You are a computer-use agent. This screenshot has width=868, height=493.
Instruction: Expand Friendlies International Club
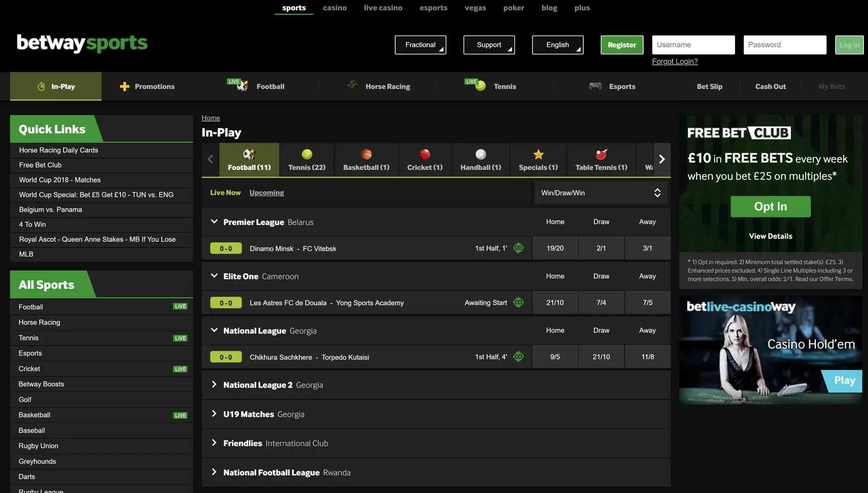click(214, 443)
